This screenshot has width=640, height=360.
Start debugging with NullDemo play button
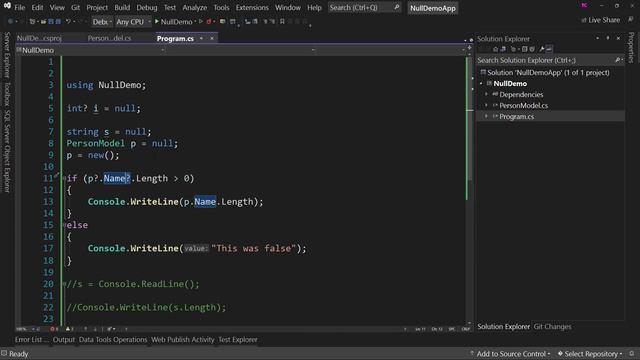(173, 22)
